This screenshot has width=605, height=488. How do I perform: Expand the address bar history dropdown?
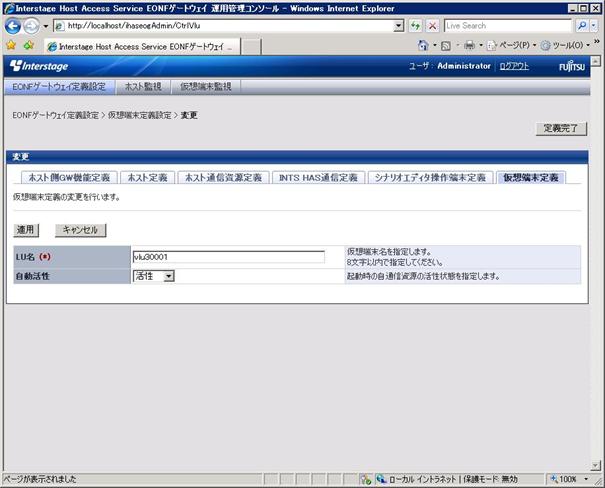(399, 26)
